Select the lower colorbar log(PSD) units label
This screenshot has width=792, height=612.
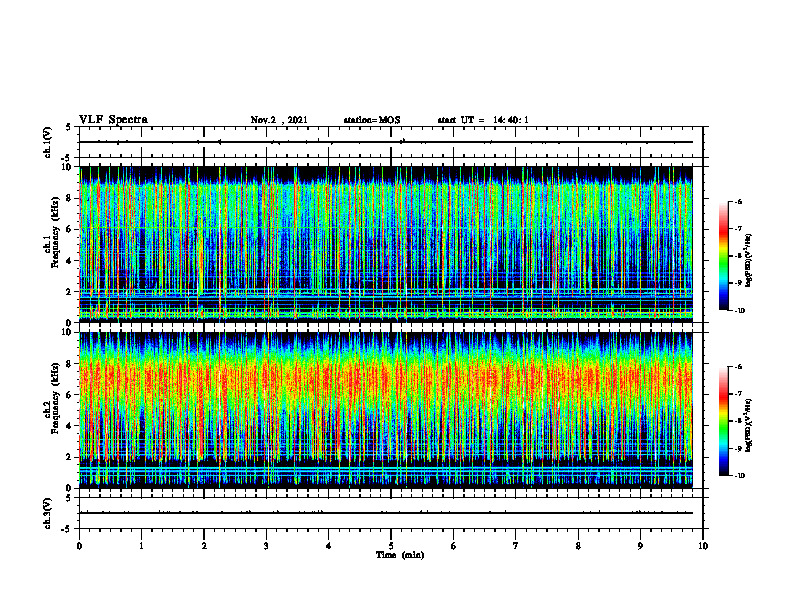click(749, 425)
